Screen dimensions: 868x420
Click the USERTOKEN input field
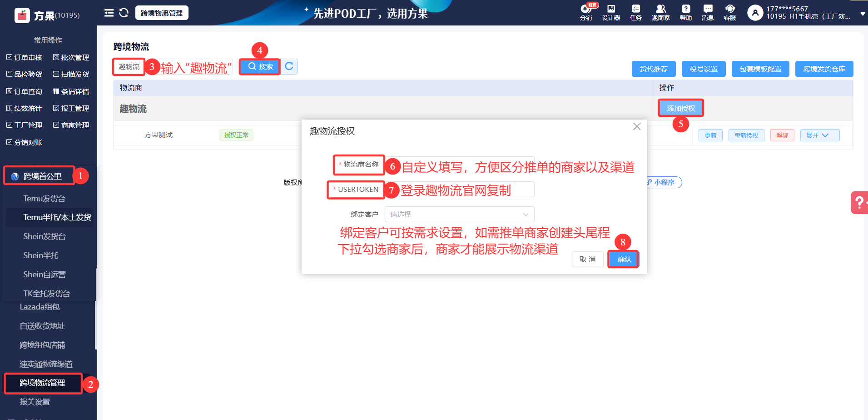(459, 189)
